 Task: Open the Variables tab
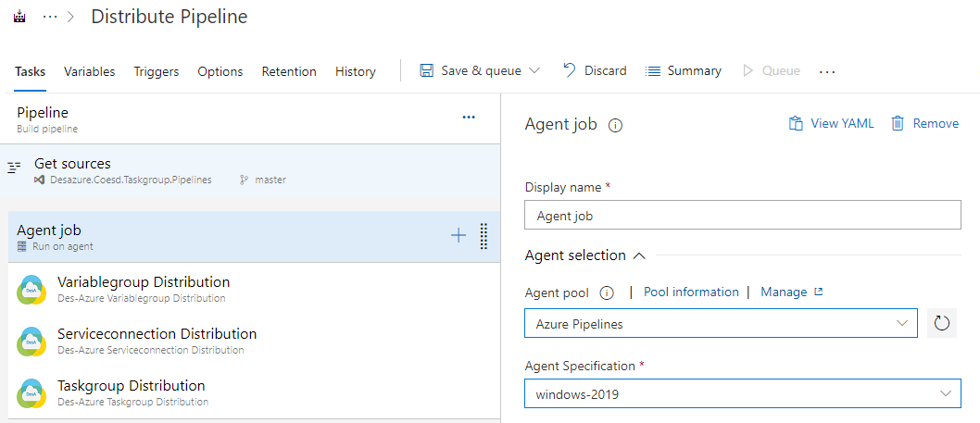pos(89,71)
